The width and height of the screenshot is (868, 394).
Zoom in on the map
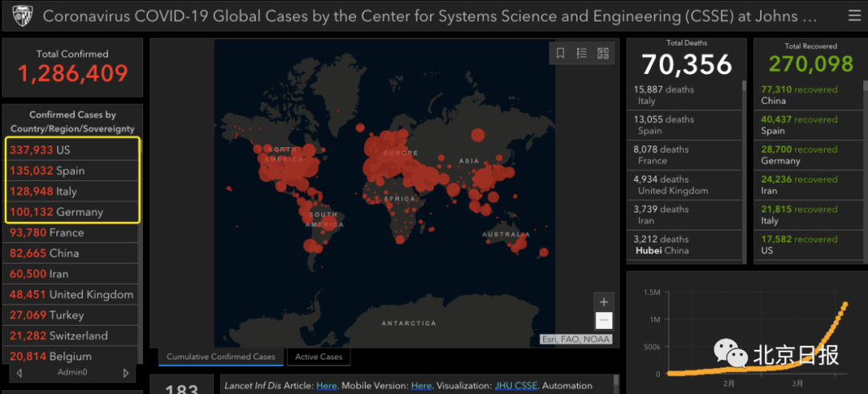coord(604,302)
